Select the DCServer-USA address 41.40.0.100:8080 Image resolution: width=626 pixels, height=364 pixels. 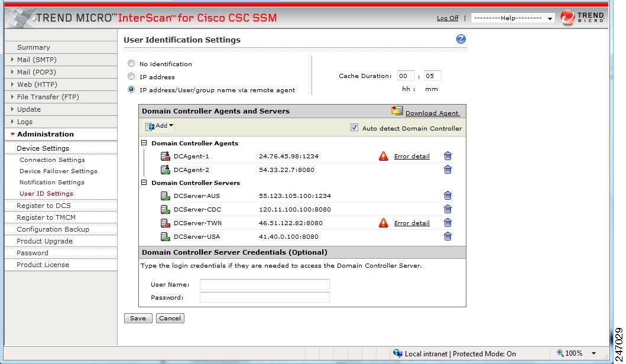288,236
